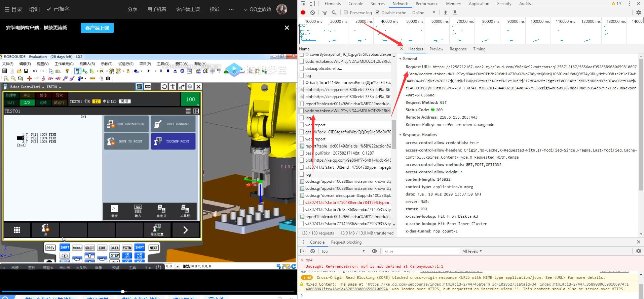The image size is (644, 299).
Task: Click the blue 客户端上课 button
Action: point(97,28)
